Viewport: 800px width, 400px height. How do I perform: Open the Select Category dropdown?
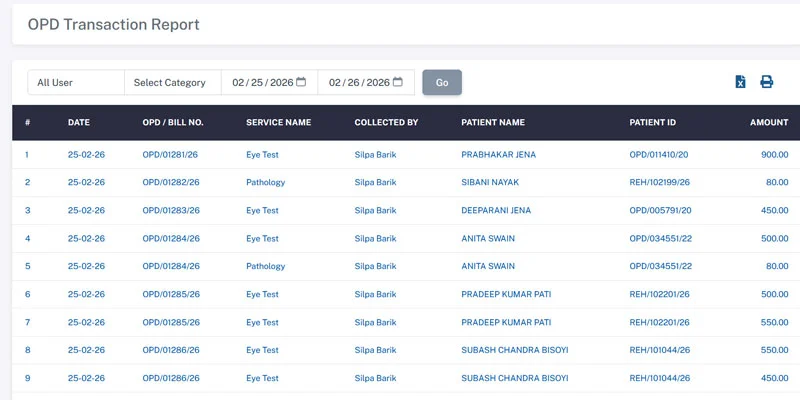click(x=173, y=82)
